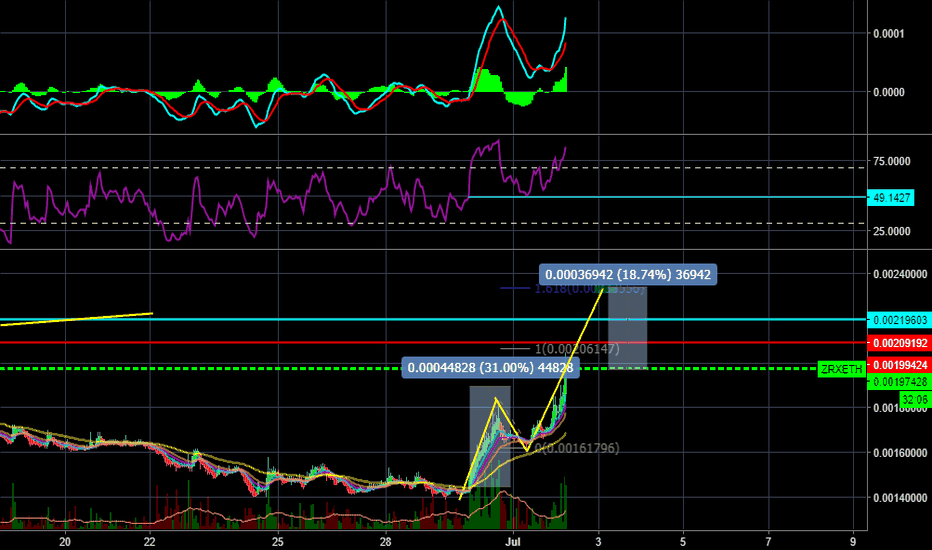The height and width of the screenshot is (550, 932).
Task: Click the 32:06 bar countdown label
Action: pos(915,399)
